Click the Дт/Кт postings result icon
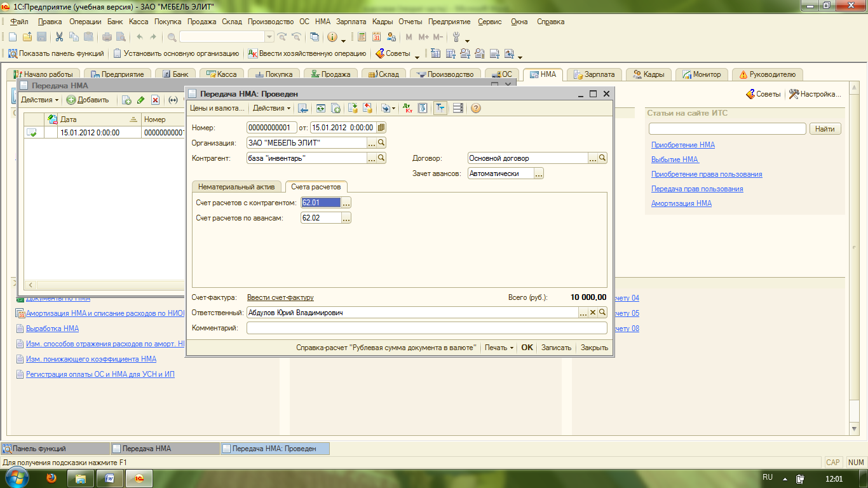 [x=409, y=108]
